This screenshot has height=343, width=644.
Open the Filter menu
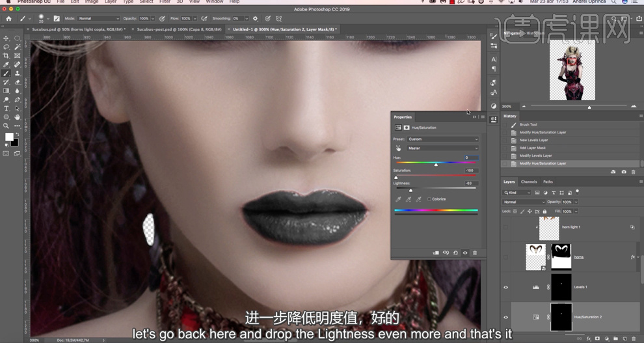pos(165,2)
